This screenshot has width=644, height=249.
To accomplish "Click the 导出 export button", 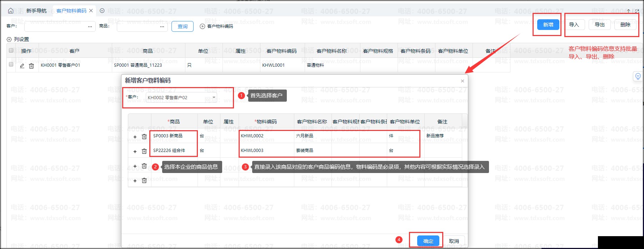I will point(600,25).
